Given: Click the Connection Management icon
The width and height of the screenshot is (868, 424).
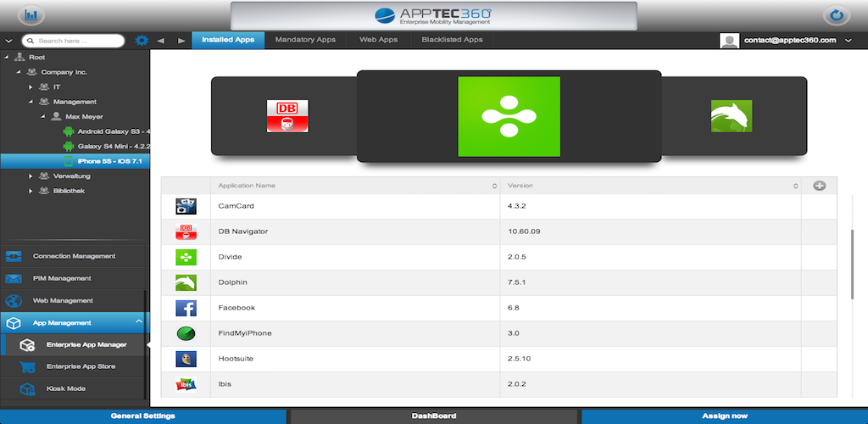Looking at the screenshot, I should click(14, 256).
